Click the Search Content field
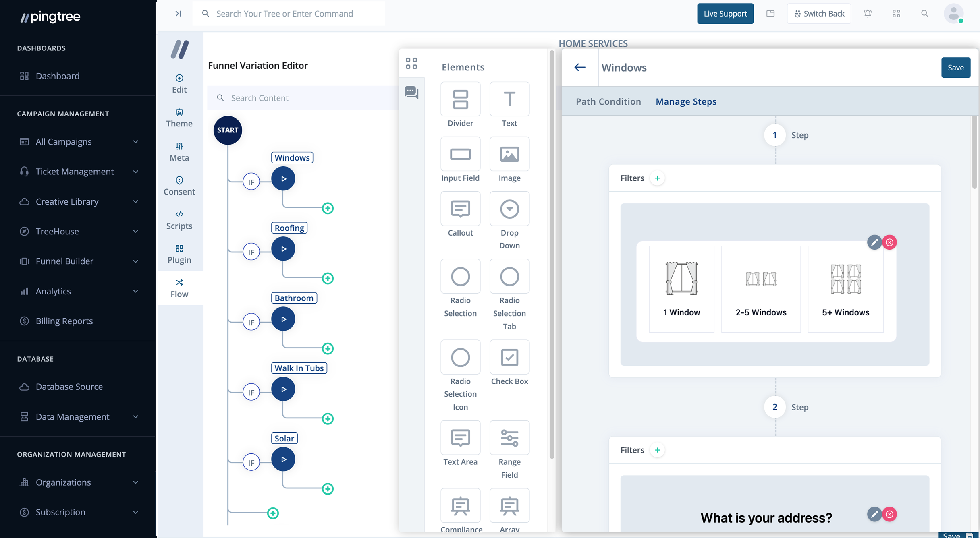 [306, 98]
